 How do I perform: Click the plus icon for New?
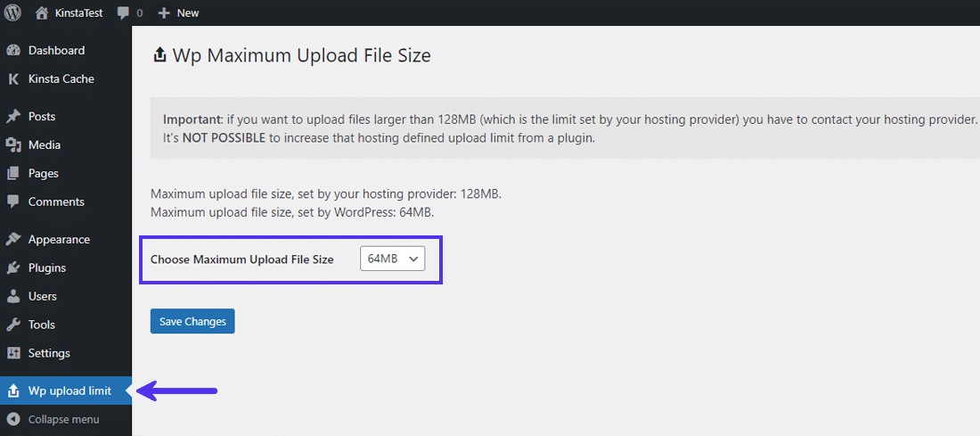coord(163,13)
